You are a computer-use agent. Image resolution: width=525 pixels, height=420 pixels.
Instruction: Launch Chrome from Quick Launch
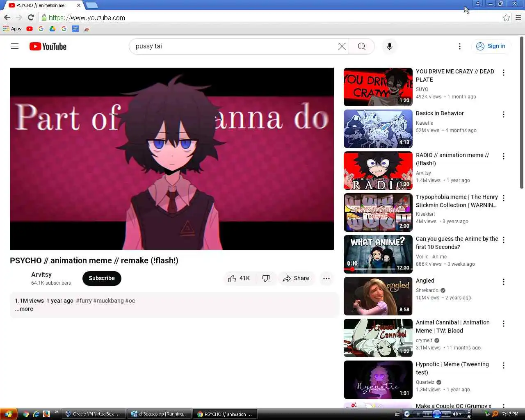(x=26, y=414)
